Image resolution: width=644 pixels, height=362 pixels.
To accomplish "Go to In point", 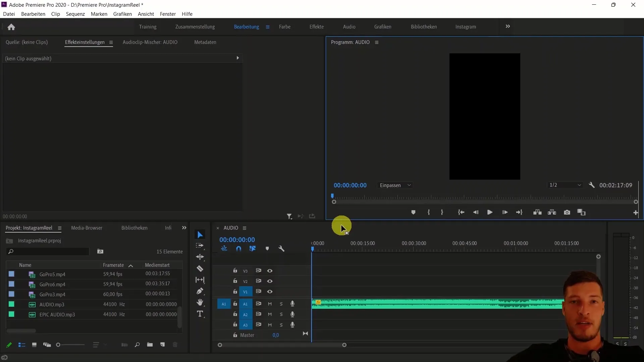I will tap(461, 213).
